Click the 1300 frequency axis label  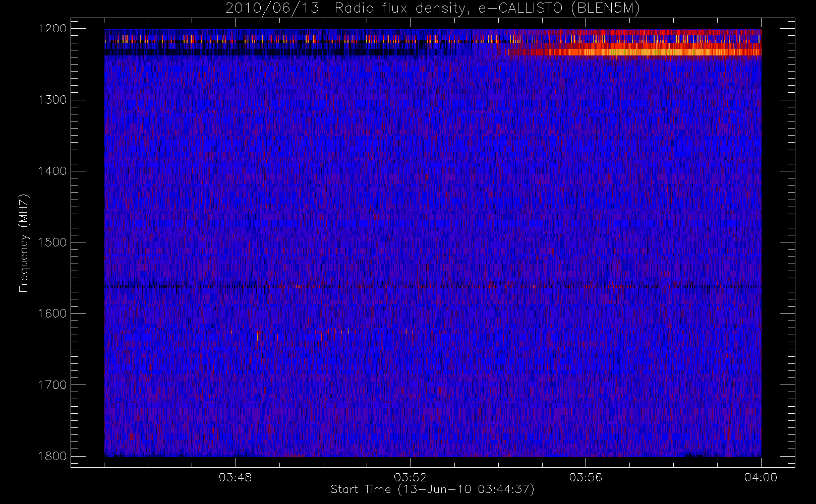pos(52,100)
